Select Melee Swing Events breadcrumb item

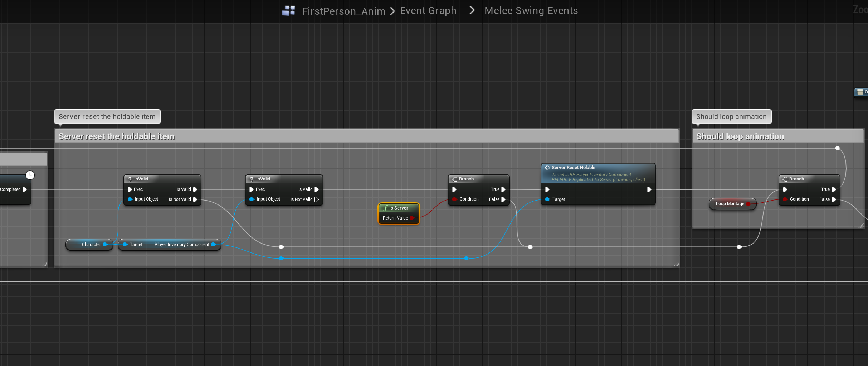pos(531,11)
